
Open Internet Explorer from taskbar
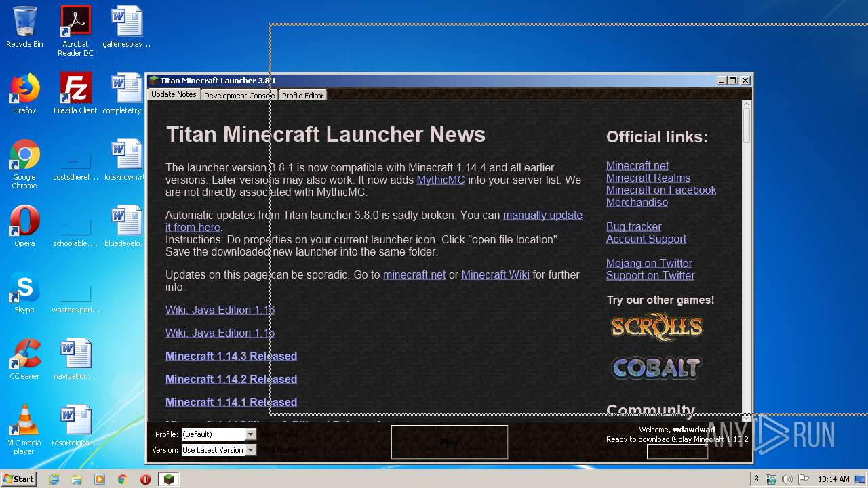54,479
